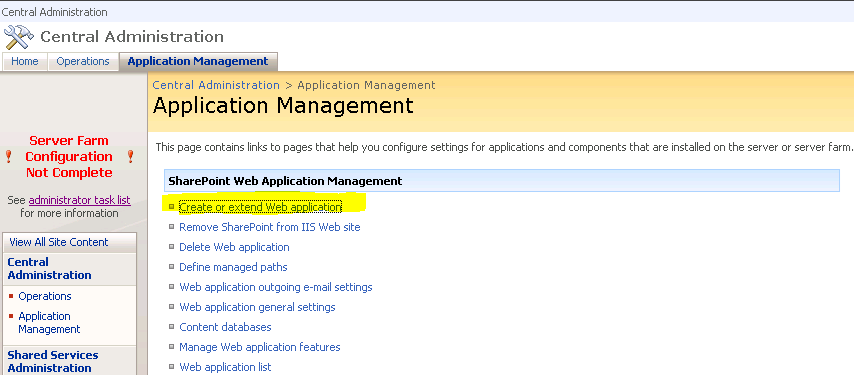
Task: Select the Application Management tab
Action: pos(198,62)
